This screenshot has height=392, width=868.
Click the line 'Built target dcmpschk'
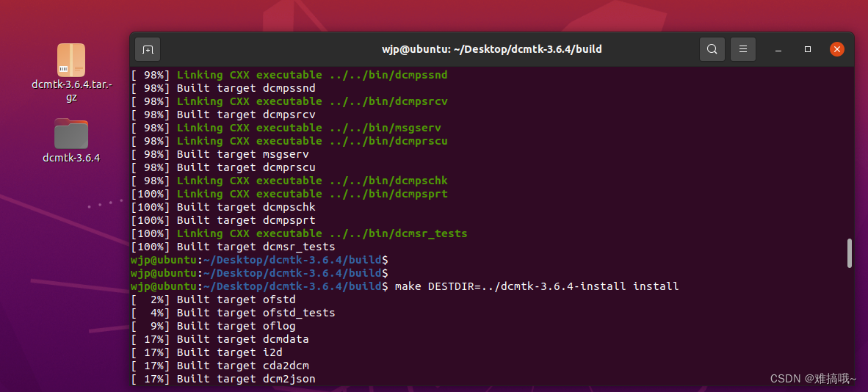pyautogui.click(x=223, y=207)
